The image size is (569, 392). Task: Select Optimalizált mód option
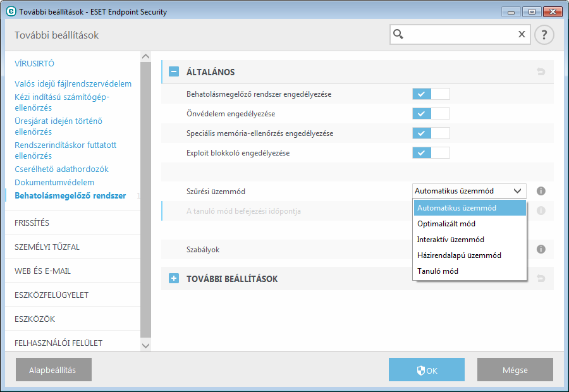(x=470, y=224)
